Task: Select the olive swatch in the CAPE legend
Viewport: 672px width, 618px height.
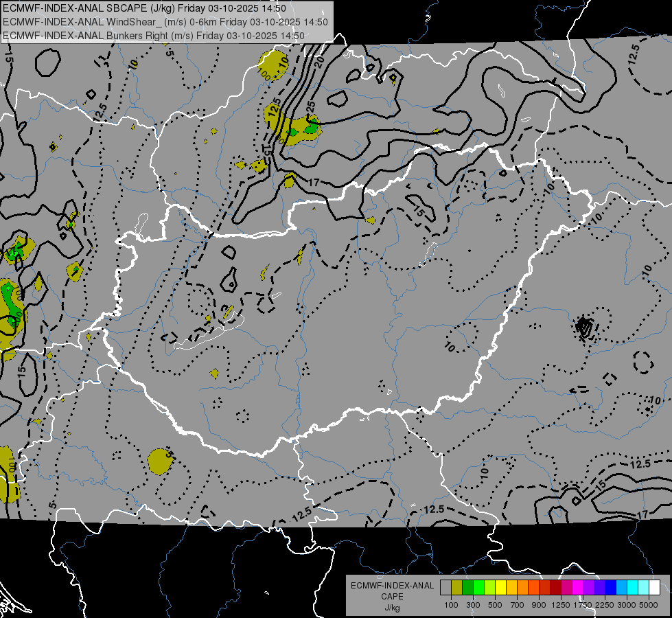Action: click(x=457, y=587)
